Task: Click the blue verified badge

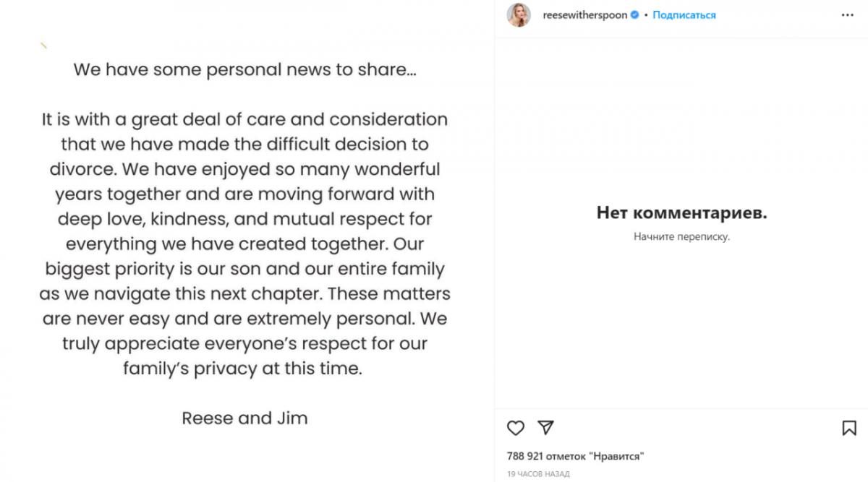Action: tap(634, 14)
